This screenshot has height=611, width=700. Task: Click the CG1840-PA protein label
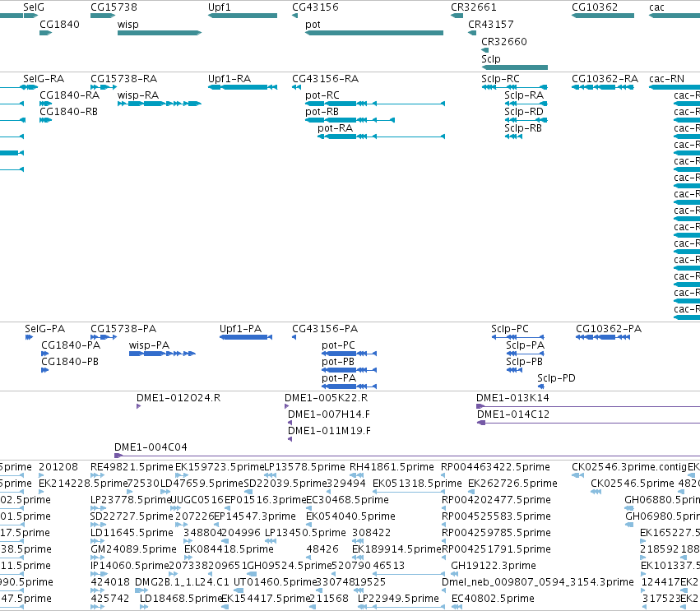tap(71, 345)
